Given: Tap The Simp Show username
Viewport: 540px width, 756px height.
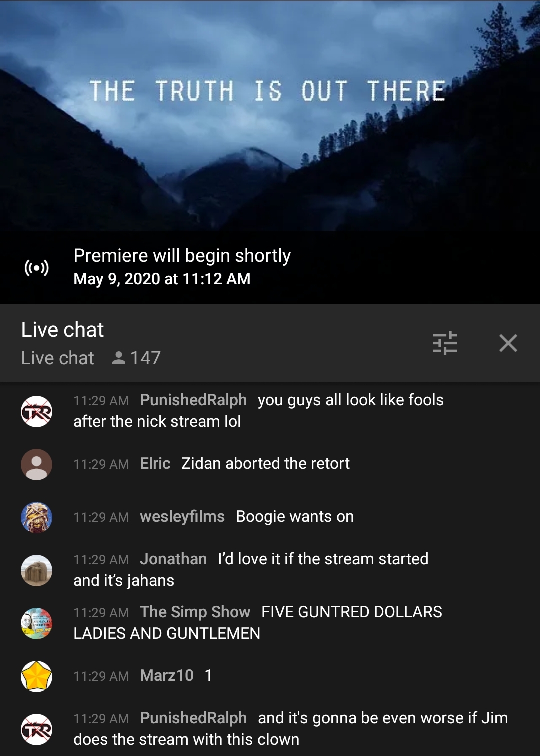Looking at the screenshot, I should [195, 612].
